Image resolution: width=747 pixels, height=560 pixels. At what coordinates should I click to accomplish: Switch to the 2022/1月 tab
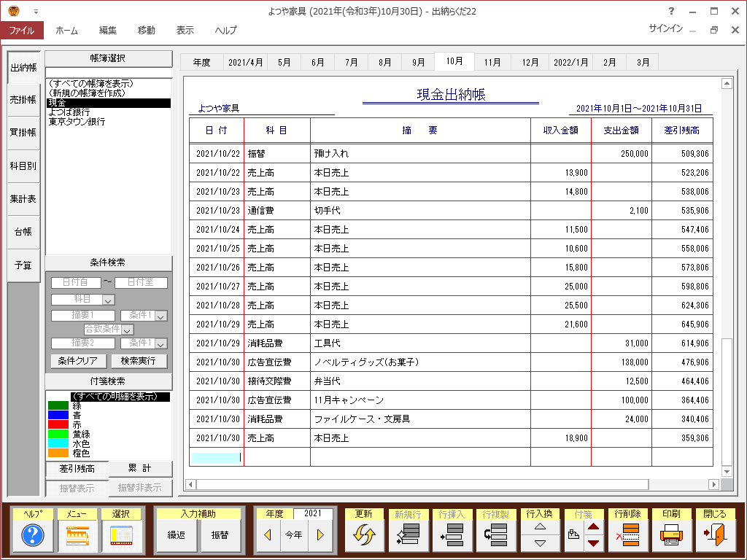570,63
